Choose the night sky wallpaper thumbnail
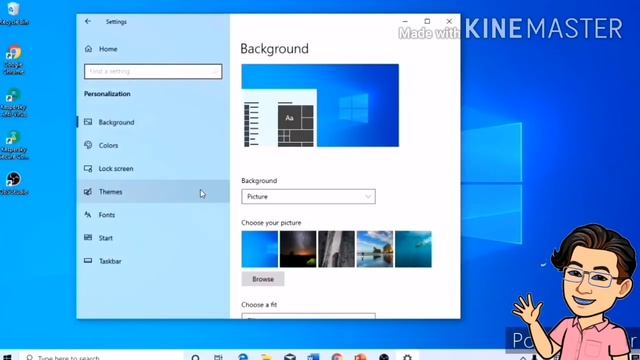The width and height of the screenshot is (640, 360). click(298, 249)
